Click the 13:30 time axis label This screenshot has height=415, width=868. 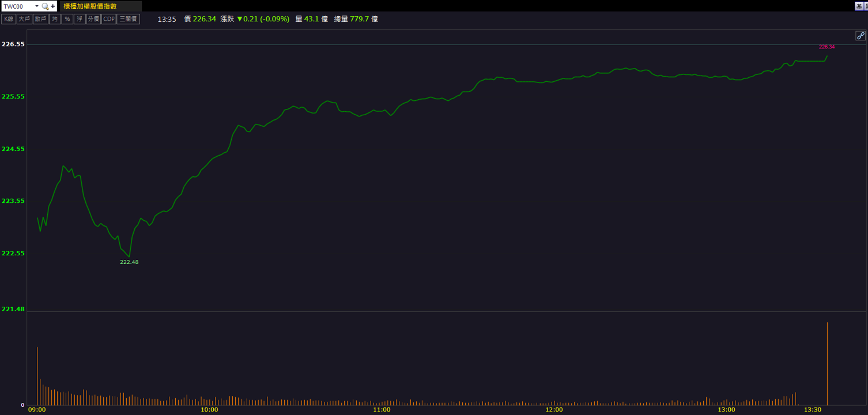(x=812, y=410)
